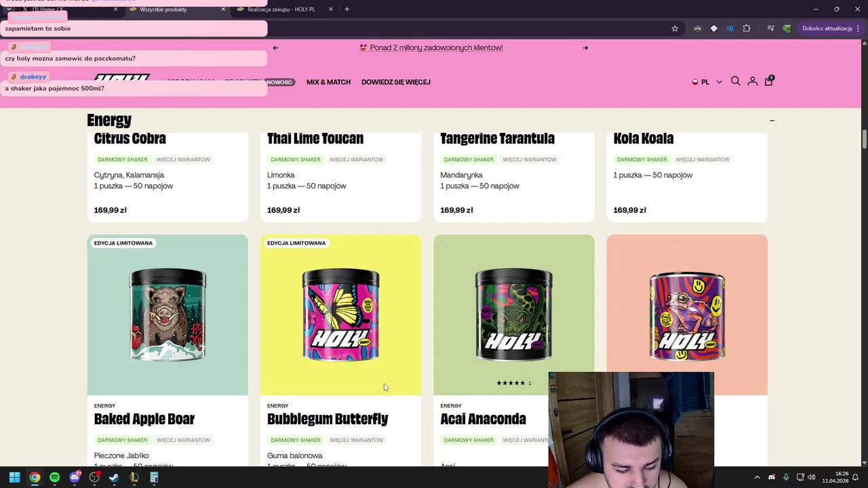Click the Bubblegum Butterfly can image

click(x=340, y=314)
